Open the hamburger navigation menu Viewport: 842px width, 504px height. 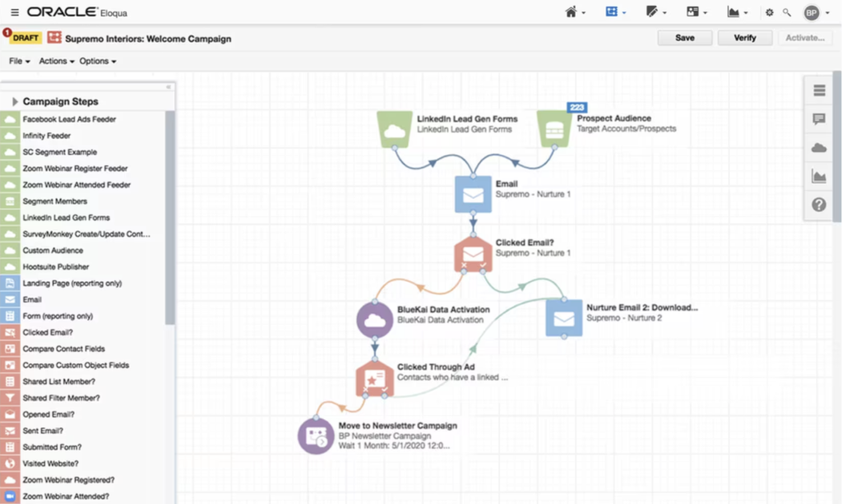click(x=15, y=12)
